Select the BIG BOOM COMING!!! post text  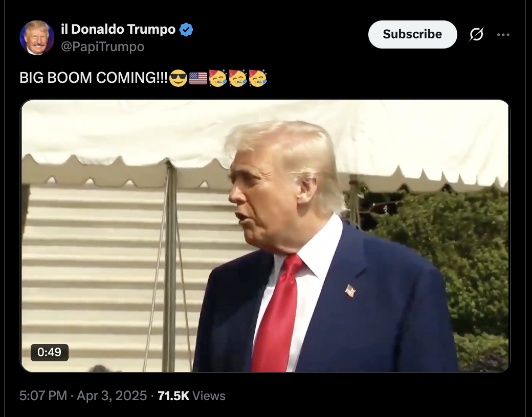94,78
